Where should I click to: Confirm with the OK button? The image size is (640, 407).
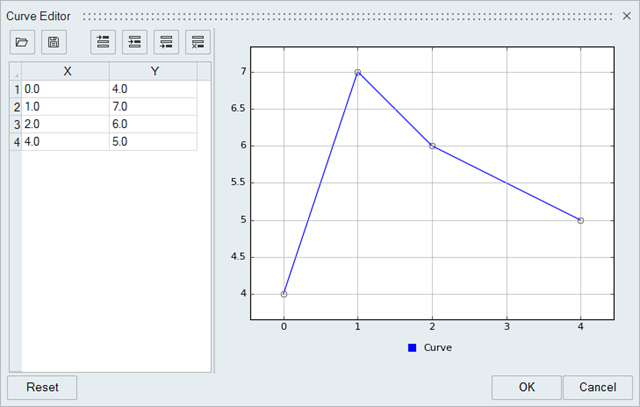click(526, 387)
